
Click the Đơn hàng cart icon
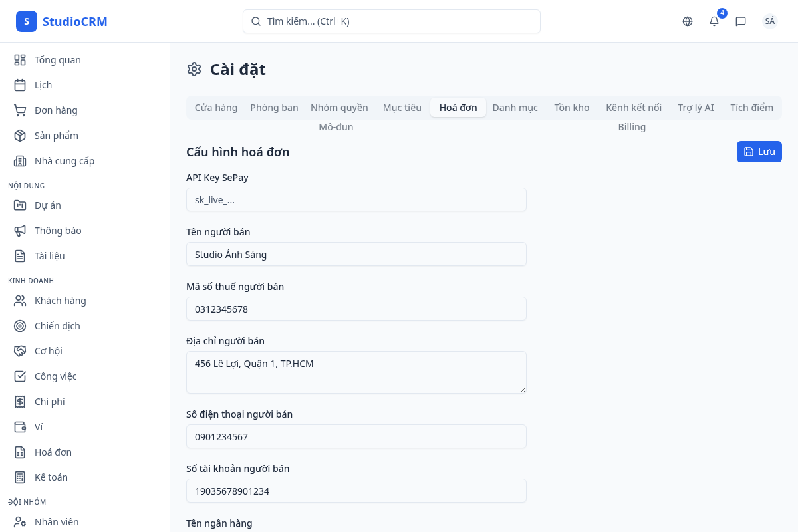coord(20,110)
